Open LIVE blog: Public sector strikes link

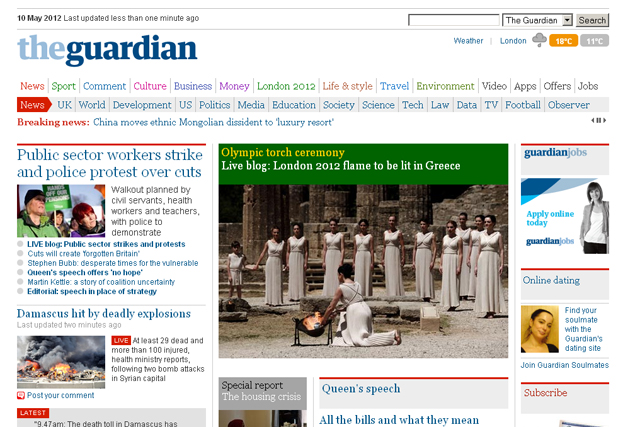pyautogui.click(x=106, y=244)
